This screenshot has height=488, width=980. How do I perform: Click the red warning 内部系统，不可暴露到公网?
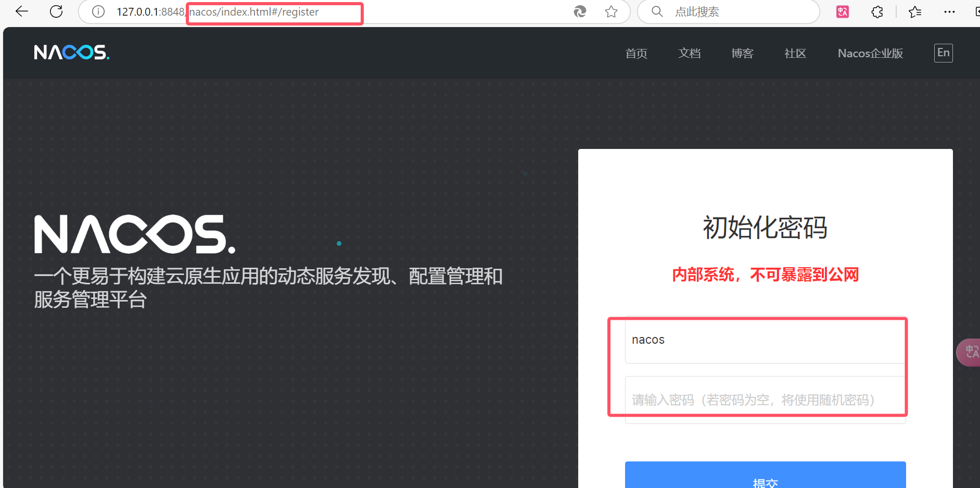click(x=765, y=274)
